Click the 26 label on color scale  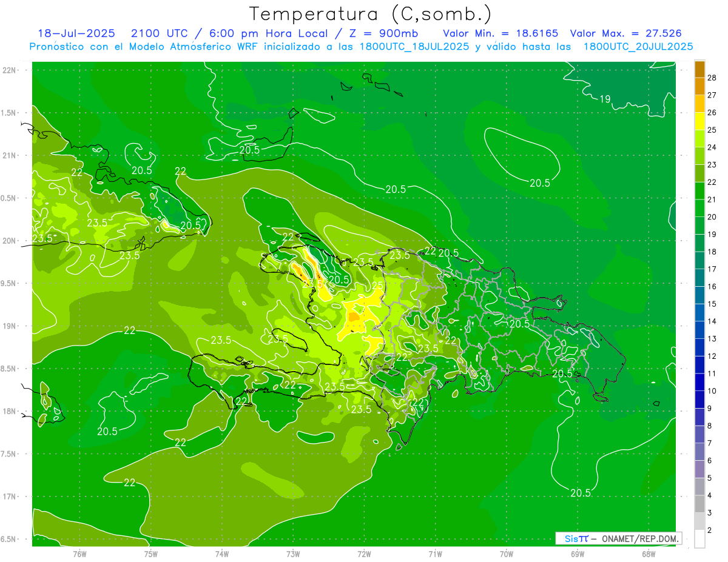(x=712, y=112)
